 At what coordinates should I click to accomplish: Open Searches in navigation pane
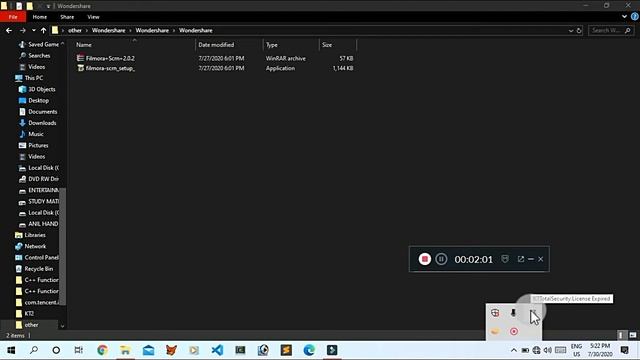tap(35, 56)
